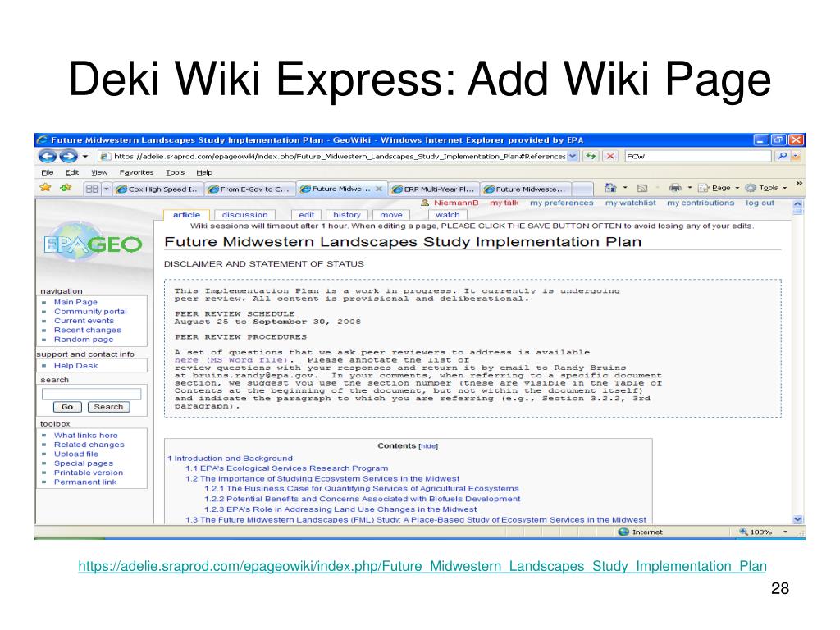The image size is (840, 630).
Task: Open Recent changes navigation link
Action: (87, 330)
